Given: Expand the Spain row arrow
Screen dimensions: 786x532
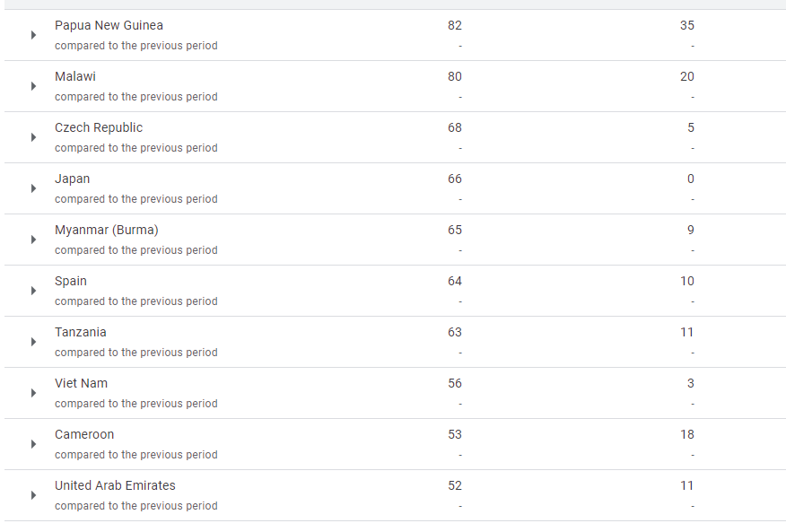Looking at the screenshot, I should 33,291.
